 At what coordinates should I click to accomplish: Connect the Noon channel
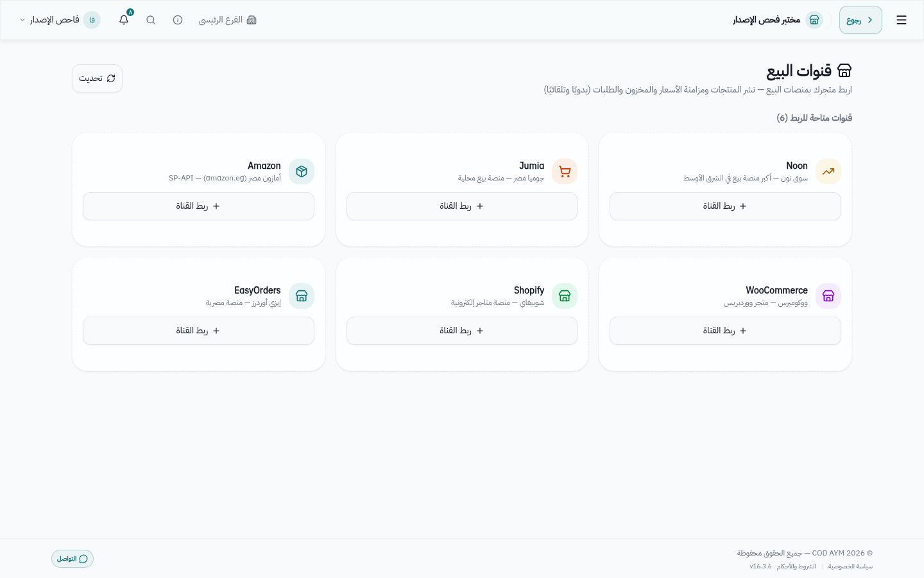[x=725, y=206]
